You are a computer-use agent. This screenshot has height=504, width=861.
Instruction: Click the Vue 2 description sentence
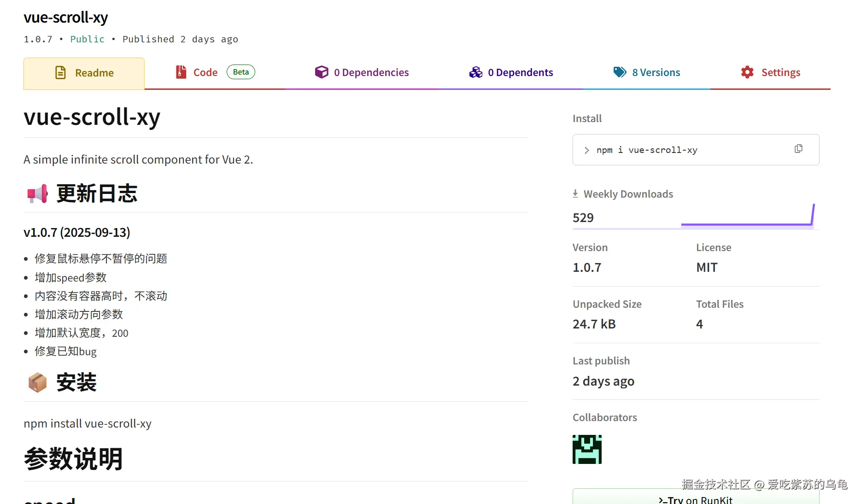pos(138,160)
